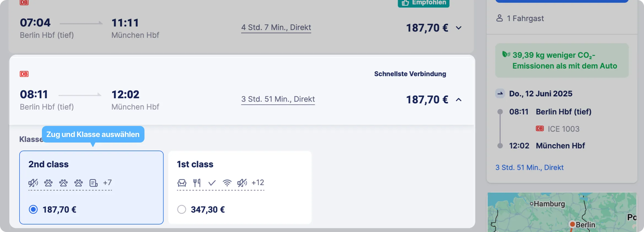This screenshot has width=644, height=232.
Task: Click the document icon in 2nd class amenities
Action: tap(93, 183)
